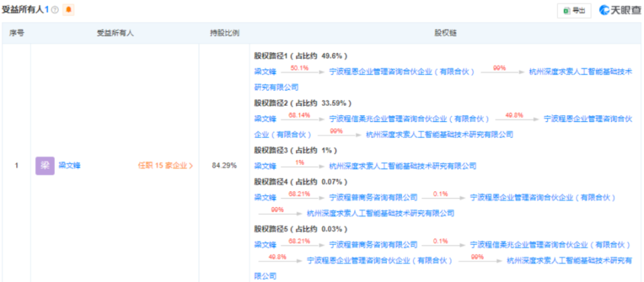This screenshot has width=644, height=282.
Task: Click the Excel icon on export button
Action: pos(566,11)
